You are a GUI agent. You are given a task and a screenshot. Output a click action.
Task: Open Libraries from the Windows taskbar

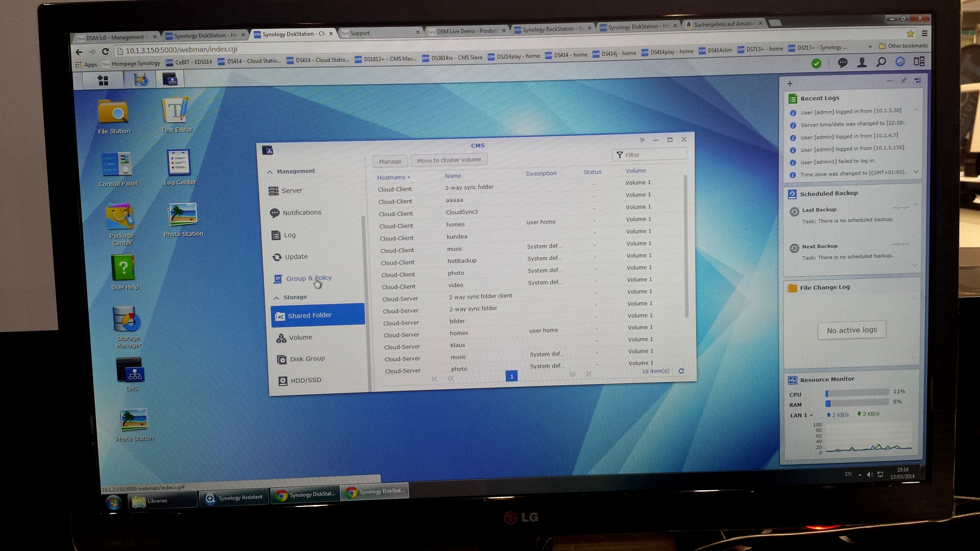[162, 501]
